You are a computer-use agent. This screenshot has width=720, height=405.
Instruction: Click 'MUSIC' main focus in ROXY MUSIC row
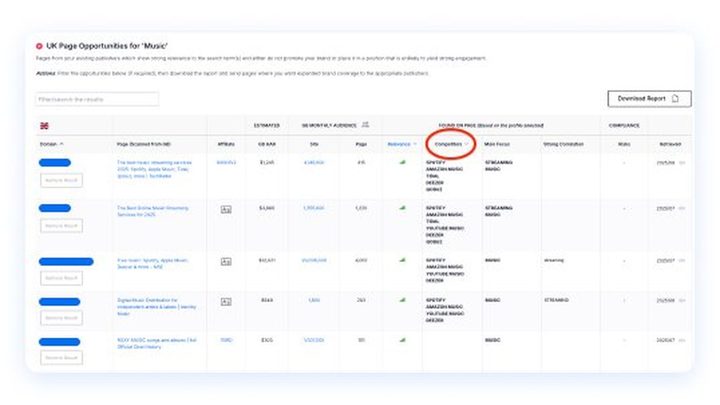[x=492, y=340]
